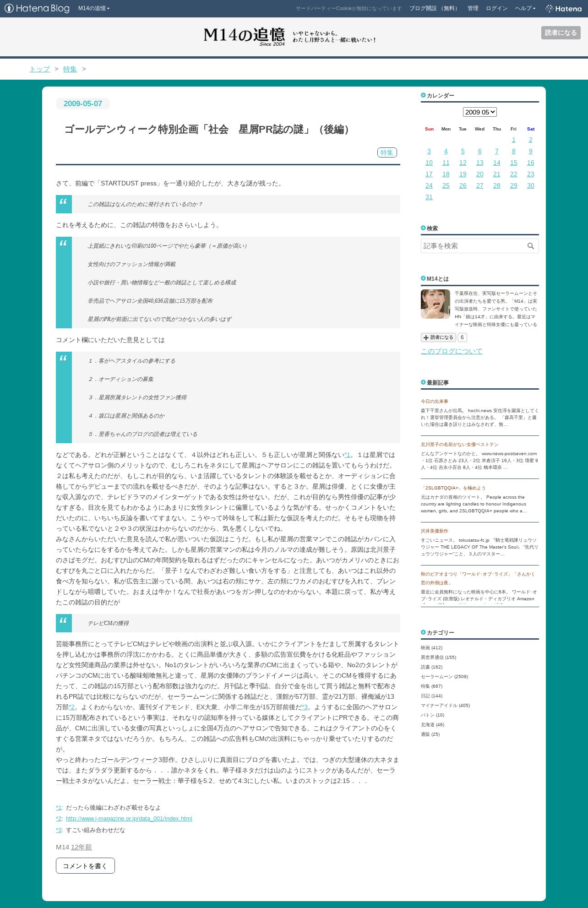Image resolution: width=588 pixels, height=908 pixels.
Task: Click the 特集 tag on the article
Action: (x=387, y=152)
